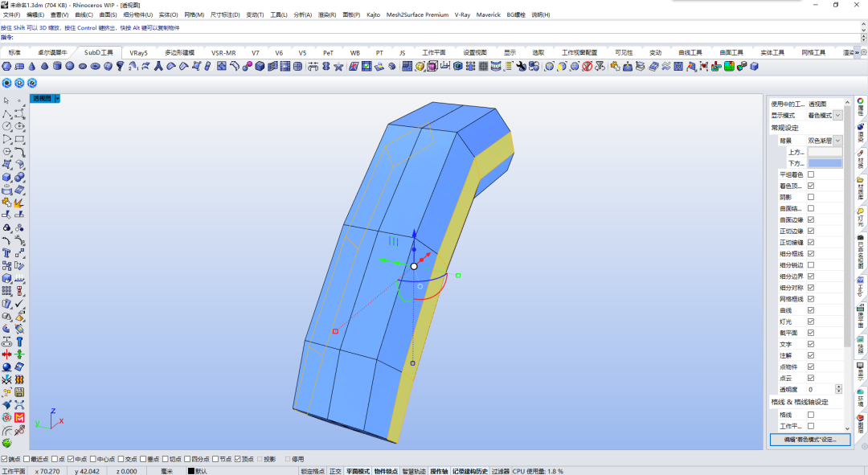Expand the hidden toolbar tabs chevron
Screen dimensions: 868x475
(857, 52)
